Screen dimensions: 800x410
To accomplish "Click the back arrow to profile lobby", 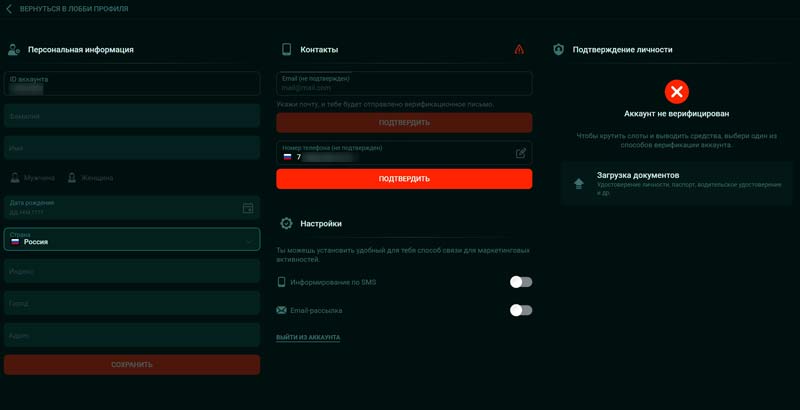I will pyautogui.click(x=10, y=9).
